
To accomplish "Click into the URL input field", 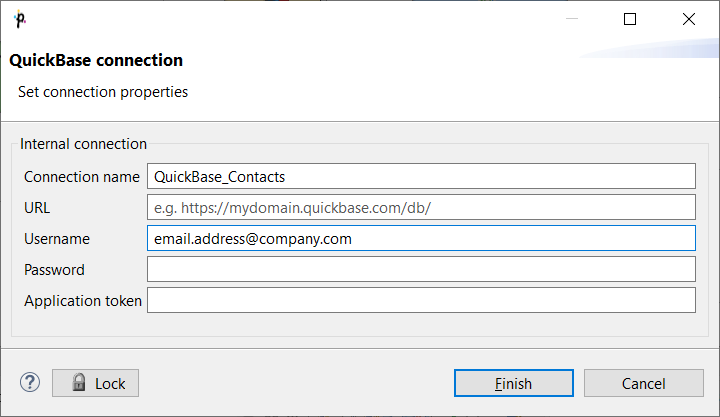I will tap(421, 208).
